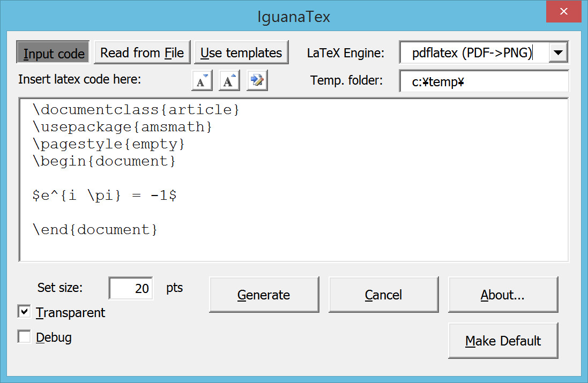Uncheck the Transparent checkbox

coord(24,312)
